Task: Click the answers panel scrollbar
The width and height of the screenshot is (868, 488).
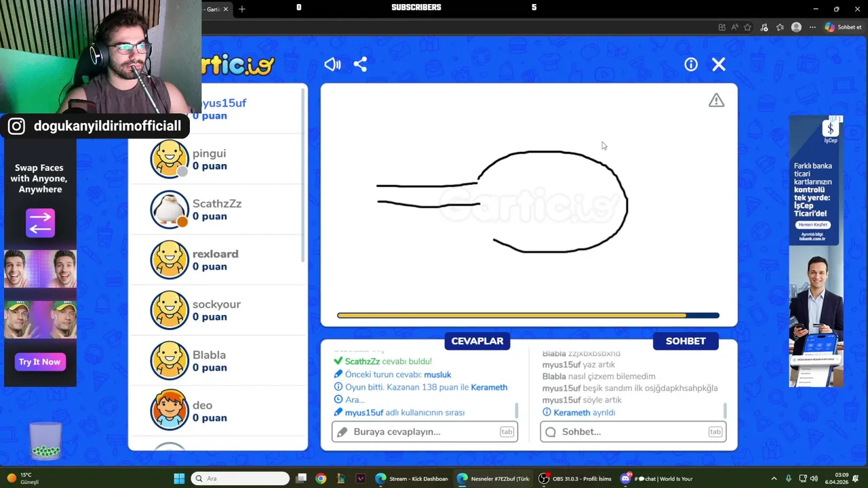Action: pos(517,411)
